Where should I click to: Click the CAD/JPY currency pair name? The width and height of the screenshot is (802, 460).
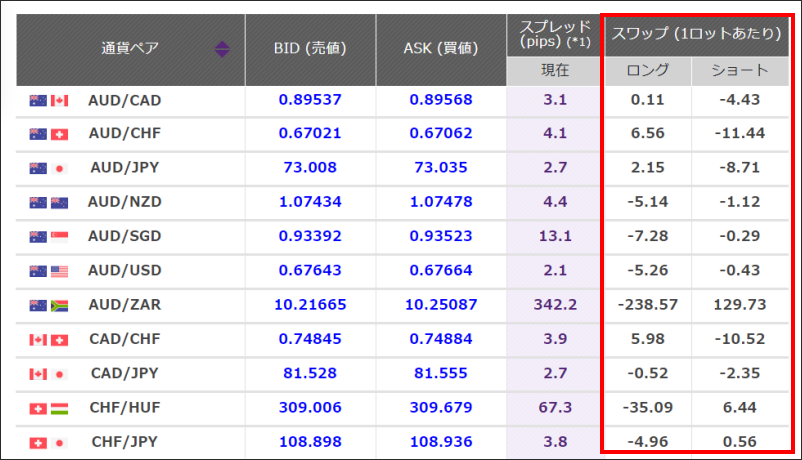tap(125, 373)
